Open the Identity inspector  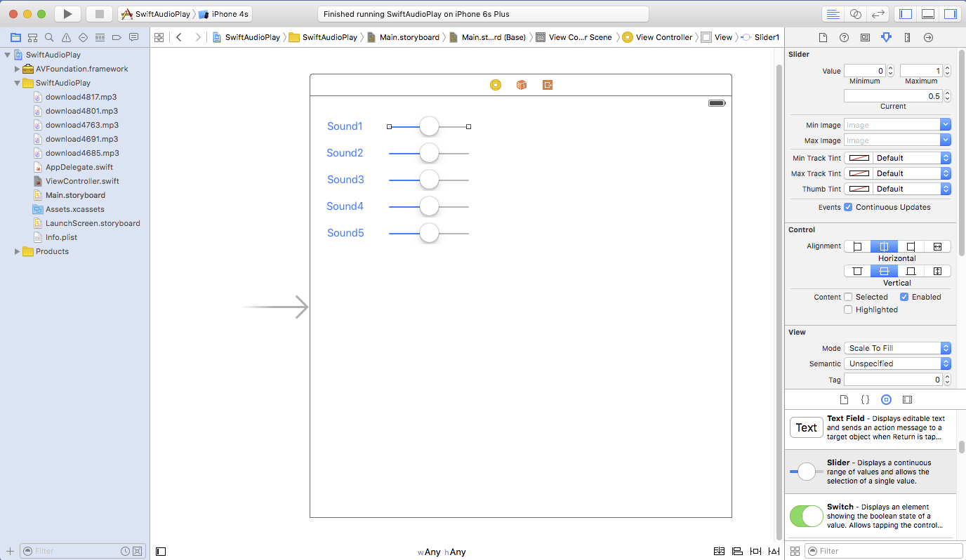[865, 38]
